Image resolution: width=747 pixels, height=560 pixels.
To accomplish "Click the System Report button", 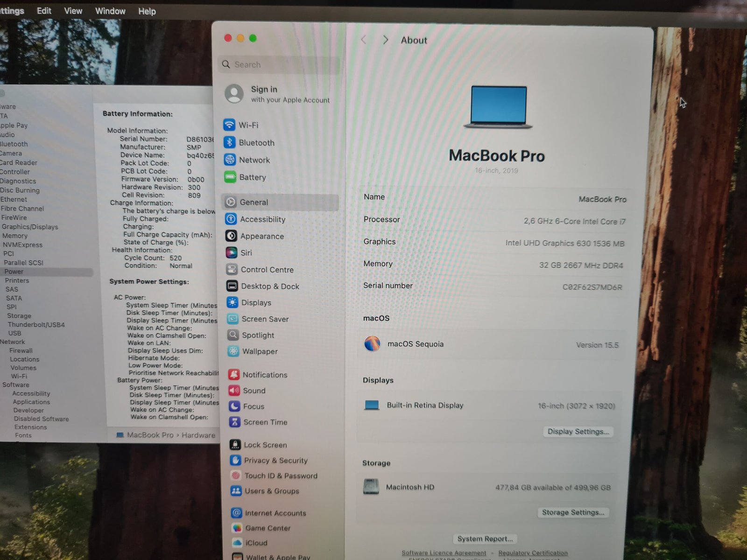I will pos(485,539).
